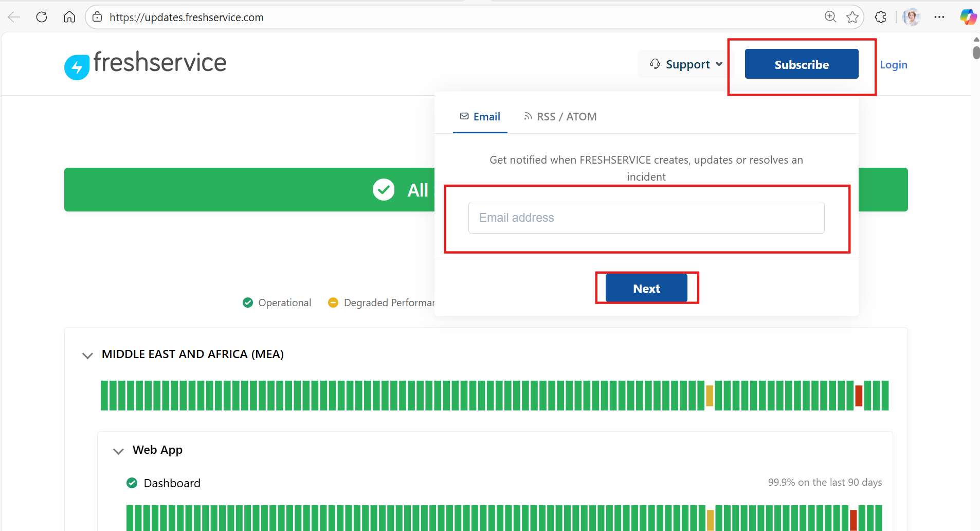
Task: Open the browser extensions puzzle icon
Action: [x=880, y=17]
